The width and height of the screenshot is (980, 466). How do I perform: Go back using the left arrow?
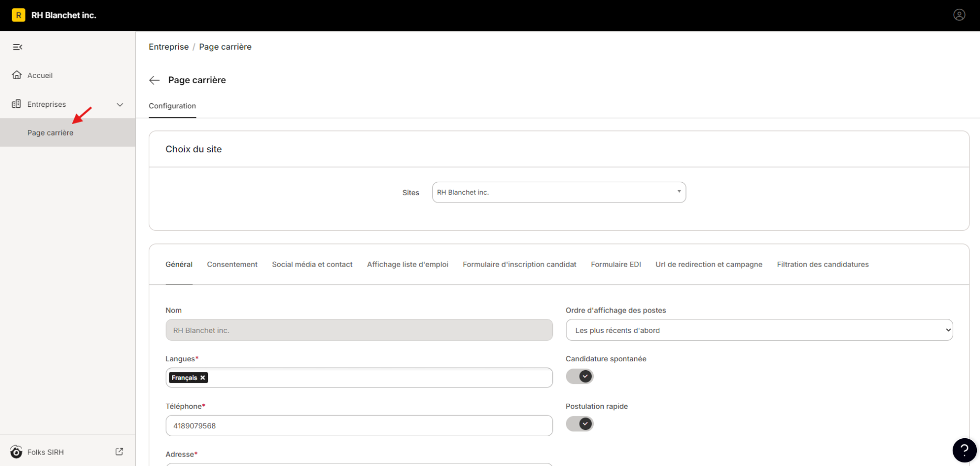pyautogui.click(x=154, y=80)
